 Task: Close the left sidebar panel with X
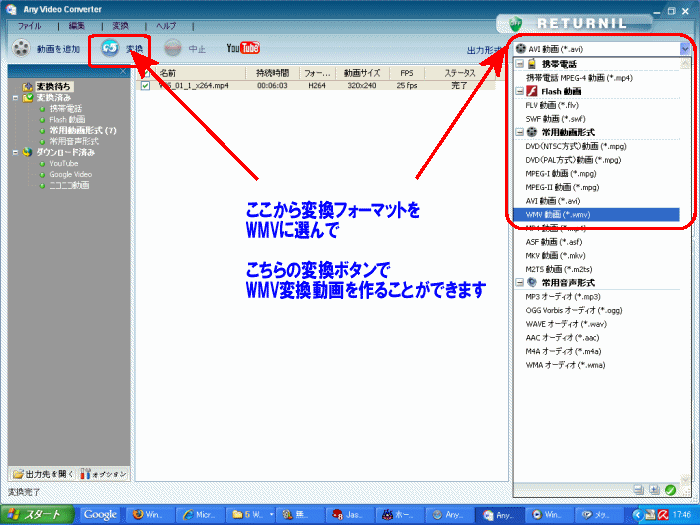click(x=123, y=71)
